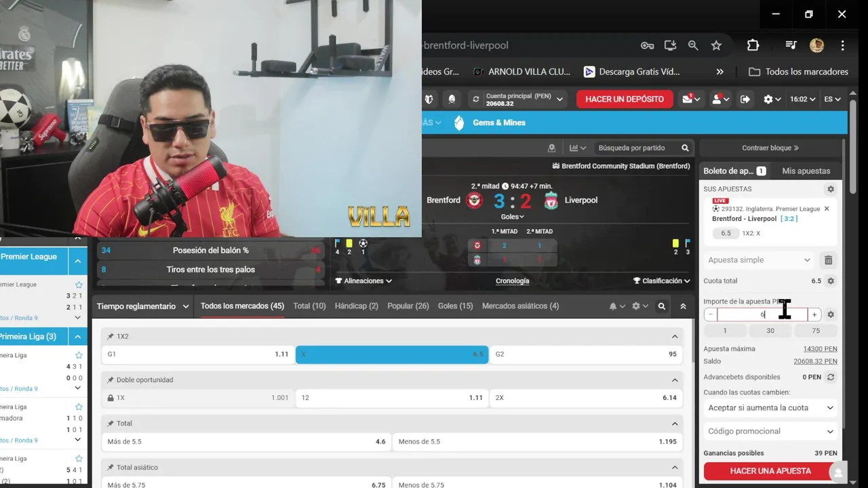Expand Código promocional
The width and height of the screenshot is (868, 488).
[x=770, y=431]
